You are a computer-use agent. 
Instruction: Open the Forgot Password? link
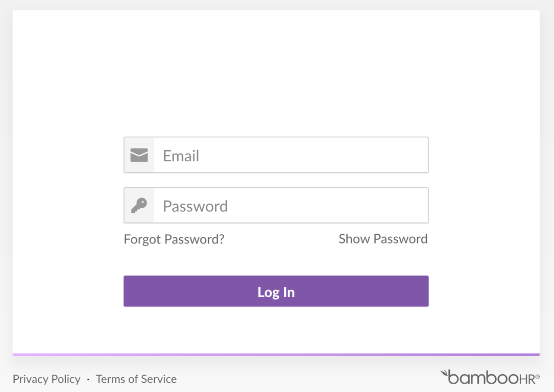pyautogui.click(x=174, y=239)
